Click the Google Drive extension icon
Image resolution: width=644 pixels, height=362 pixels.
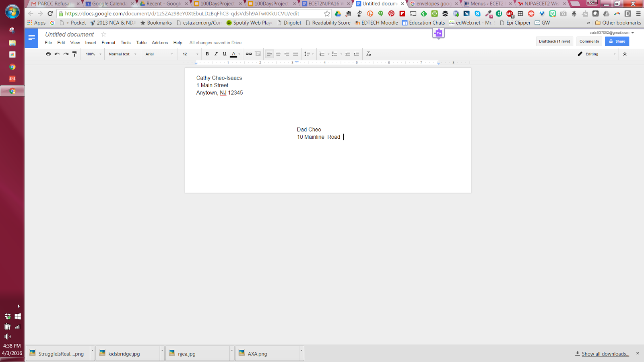(338, 14)
